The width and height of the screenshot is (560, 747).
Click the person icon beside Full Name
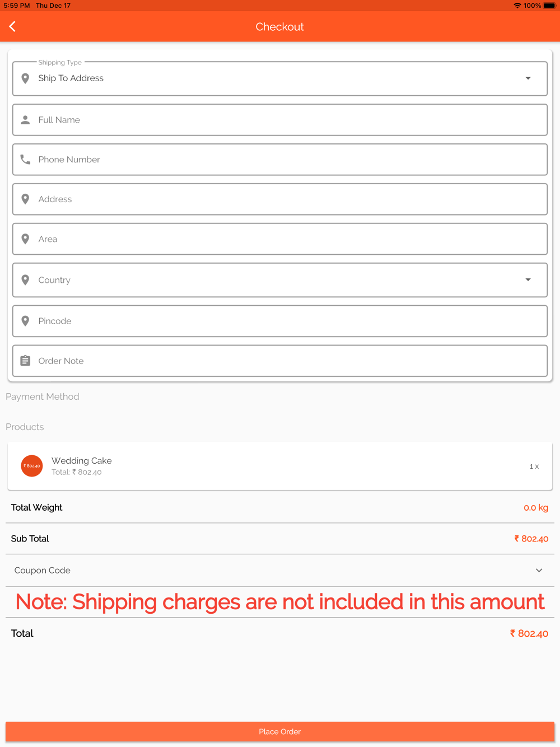[x=25, y=120]
